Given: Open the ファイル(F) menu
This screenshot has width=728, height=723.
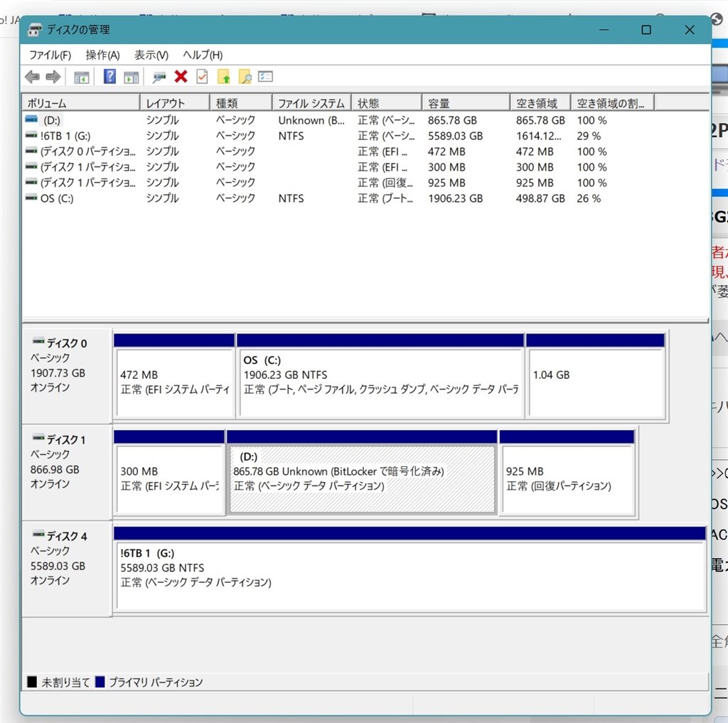Looking at the screenshot, I should 50,55.
